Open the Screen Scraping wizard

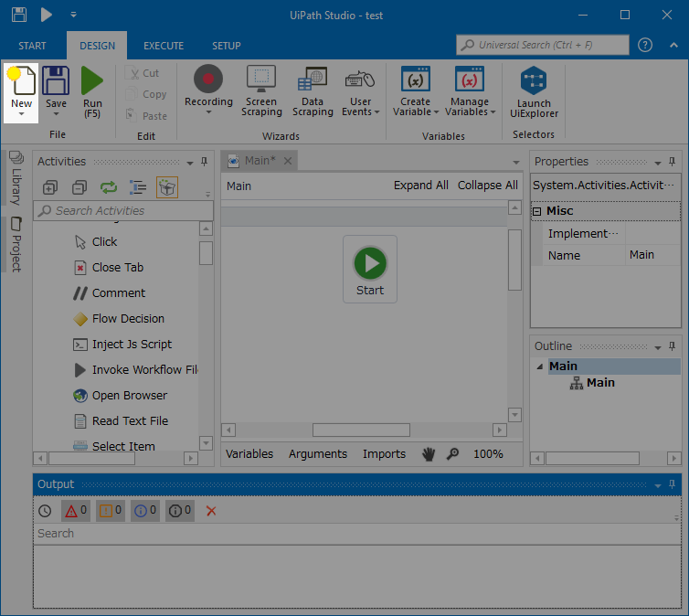click(x=261, y=91)
